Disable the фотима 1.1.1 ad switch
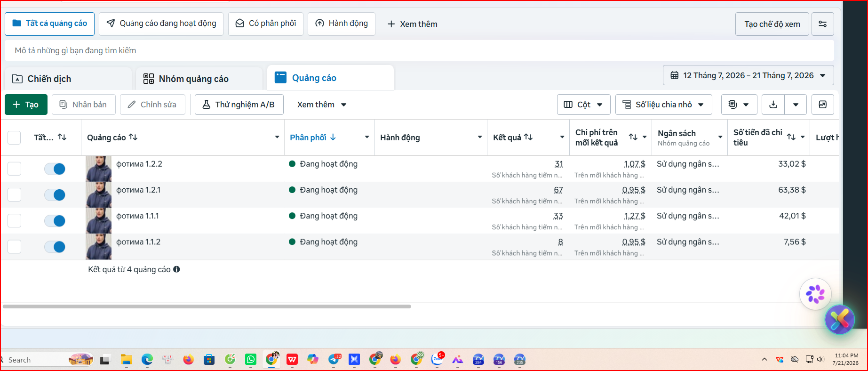The width and height of the screenshot is (868, 371). (x=55, y=221)
